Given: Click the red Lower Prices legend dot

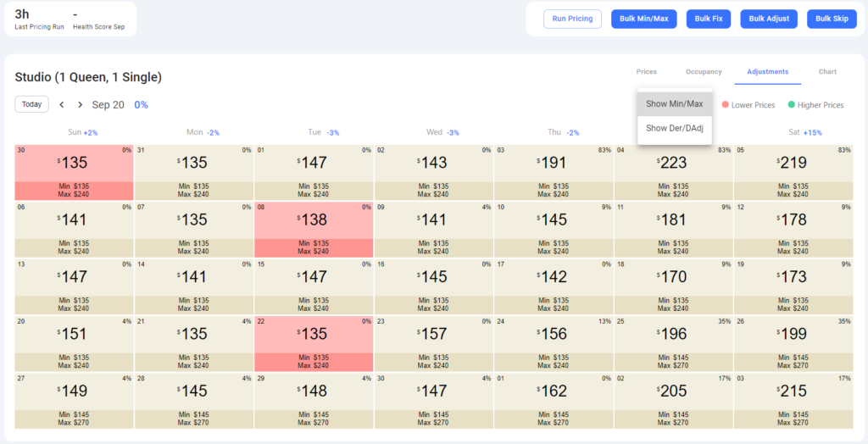Looking at the screenshot, I should [726, 104].
